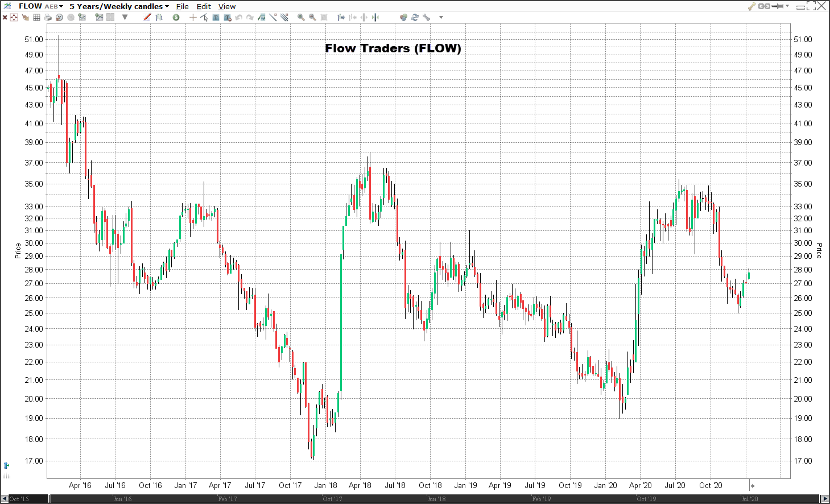Screen dimensions: 830x504
Task: Click the add-study green plus grid icon
Action: point(82,17)
